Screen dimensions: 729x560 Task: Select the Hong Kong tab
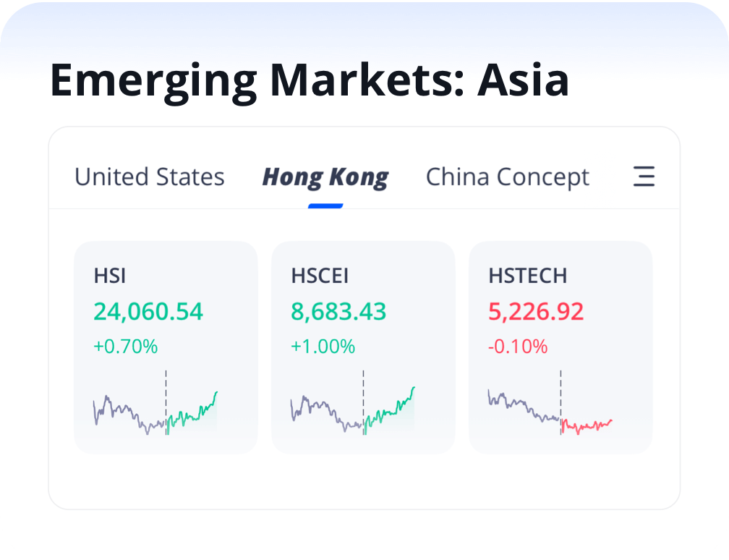[325, 177]
